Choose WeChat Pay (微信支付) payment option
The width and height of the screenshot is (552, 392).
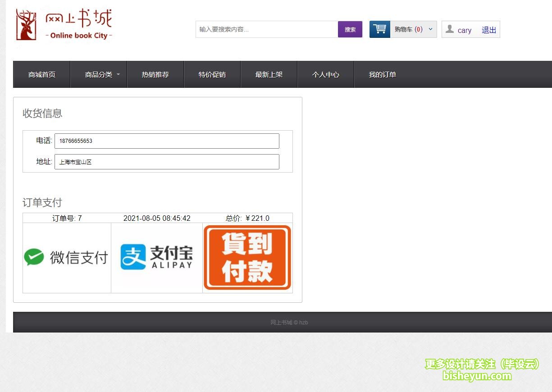[67, 258]
